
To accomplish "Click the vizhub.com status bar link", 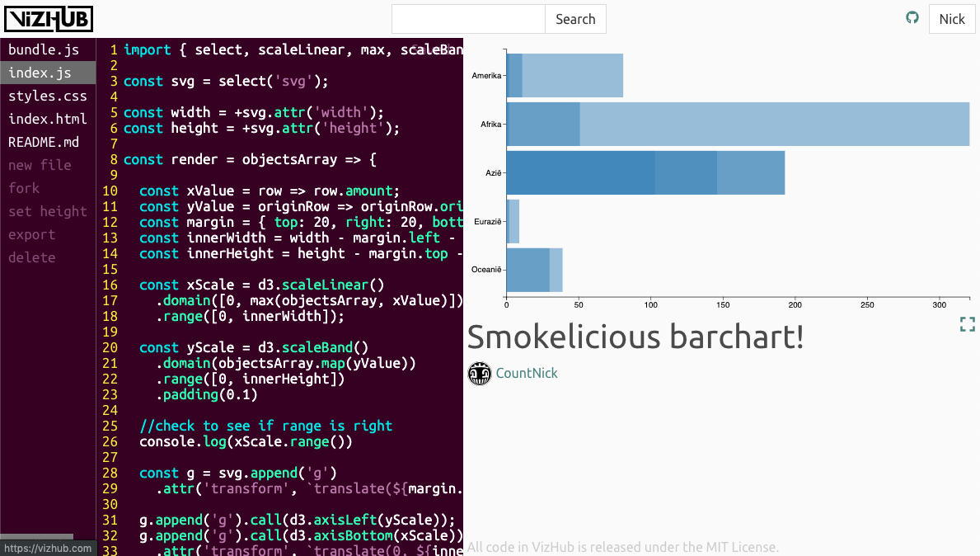I will (x=46, y=547).
